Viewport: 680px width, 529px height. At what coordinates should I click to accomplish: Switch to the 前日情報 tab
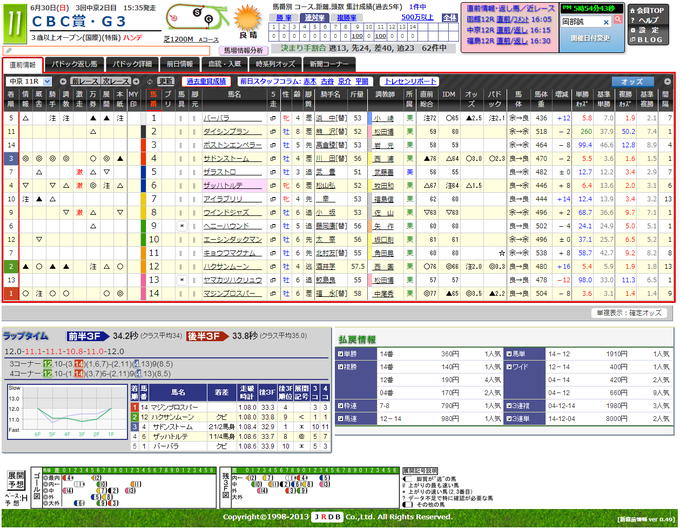(180, 64)
